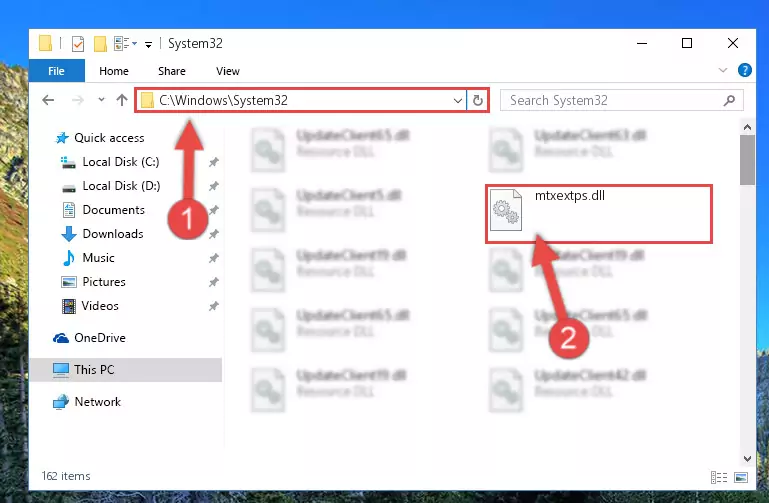Click the scroll down arrow of file list

(x=747, y=459)
